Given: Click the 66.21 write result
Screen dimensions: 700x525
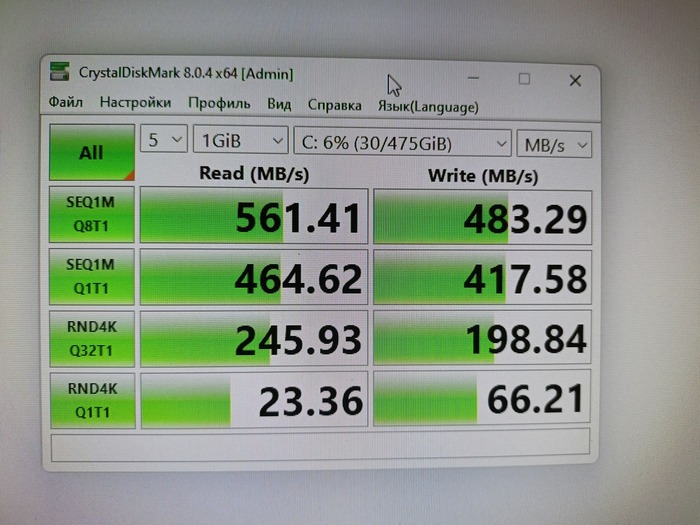Looking at the screenshot, I should [482, 398].
